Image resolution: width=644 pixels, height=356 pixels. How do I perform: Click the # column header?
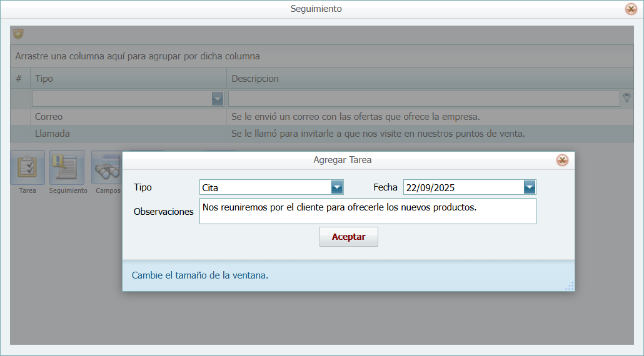pos(20,78)
